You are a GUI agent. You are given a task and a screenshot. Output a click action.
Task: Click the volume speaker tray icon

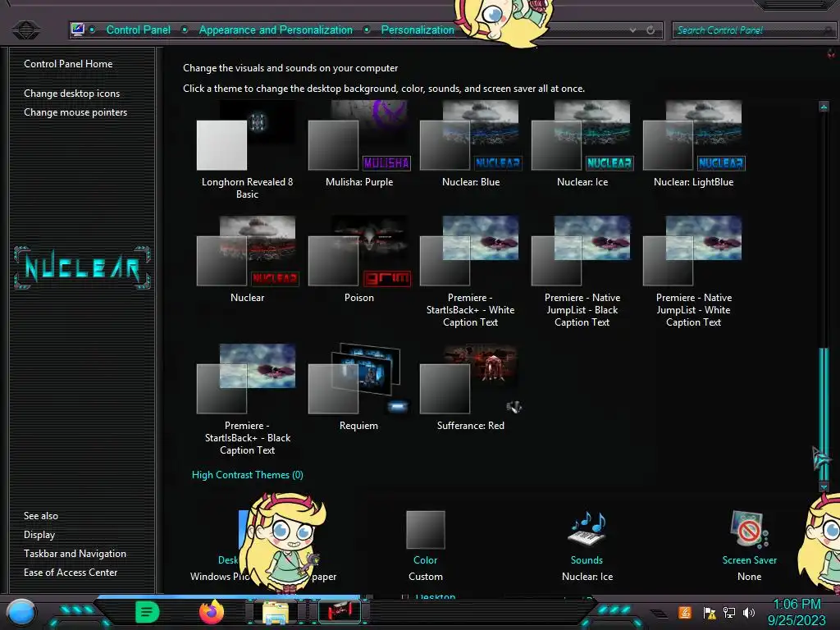click(x=749, y=612)
